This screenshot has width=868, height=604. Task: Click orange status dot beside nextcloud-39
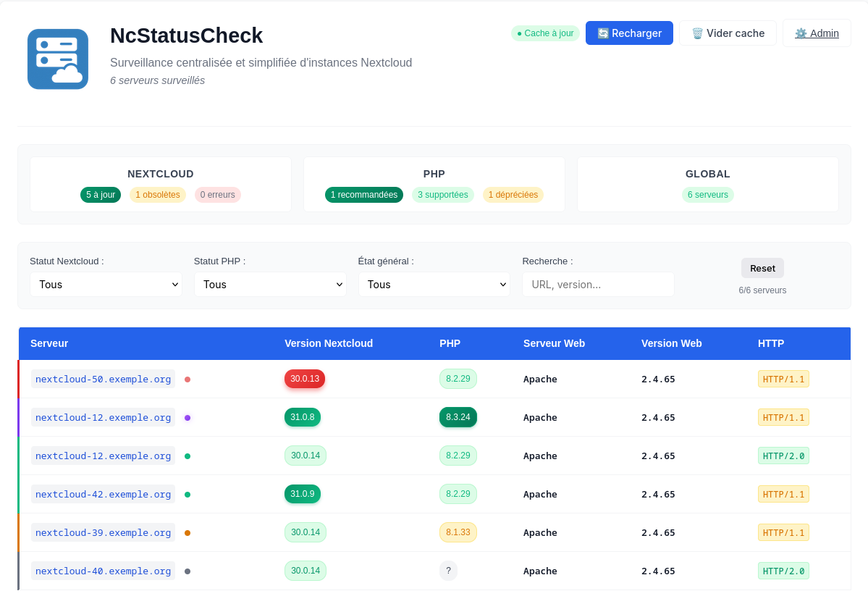tap(187, 533)
